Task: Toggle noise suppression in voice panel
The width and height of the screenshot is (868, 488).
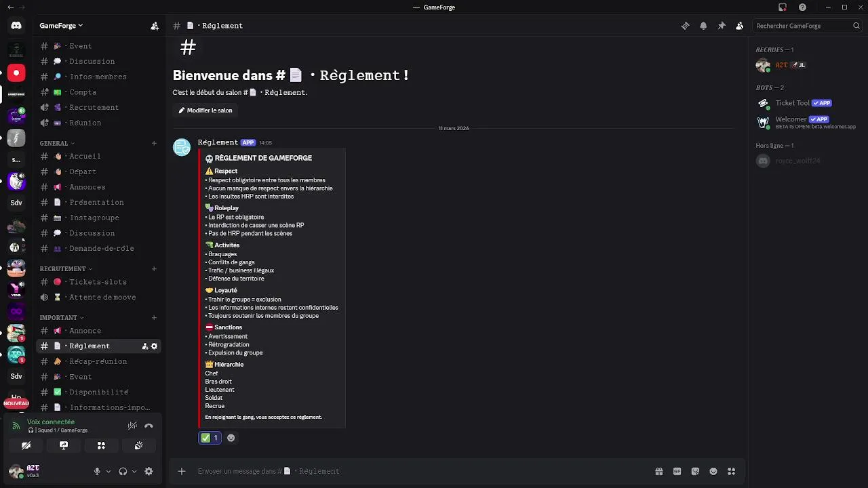Action: (132, 426)
